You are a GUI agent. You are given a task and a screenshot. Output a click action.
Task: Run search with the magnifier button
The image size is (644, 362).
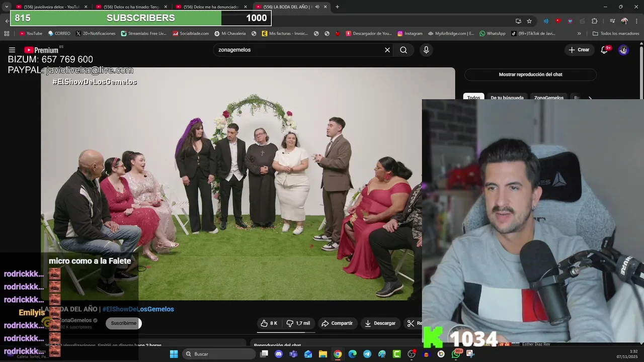pyautogui.click(x=404, y=50)
